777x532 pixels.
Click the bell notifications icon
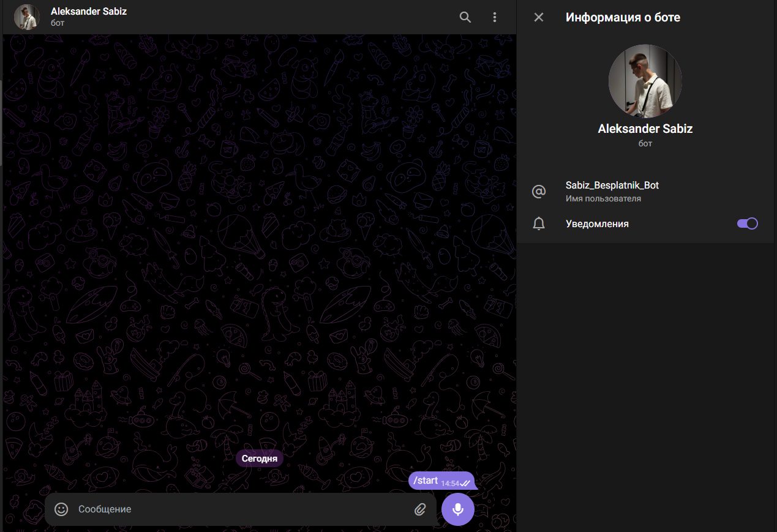539,224
